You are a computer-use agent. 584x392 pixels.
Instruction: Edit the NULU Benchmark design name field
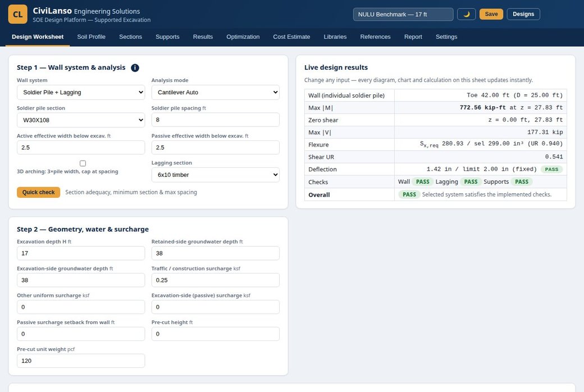tap(403, 14)
